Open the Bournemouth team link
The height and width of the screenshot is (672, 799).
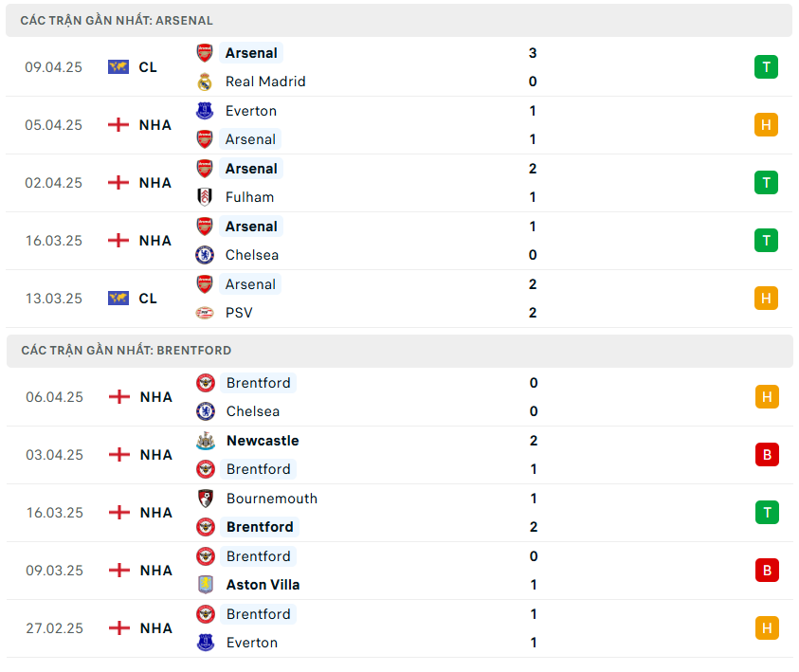(x=272, y=499)
